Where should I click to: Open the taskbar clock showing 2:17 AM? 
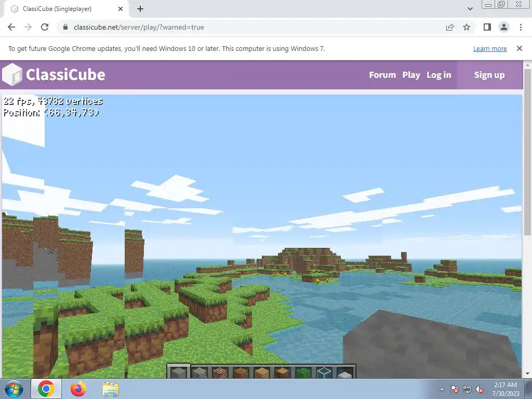pos(506,389)
